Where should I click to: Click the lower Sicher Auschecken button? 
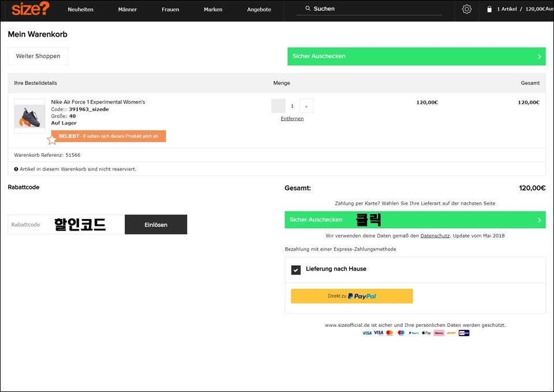(415, 220)
